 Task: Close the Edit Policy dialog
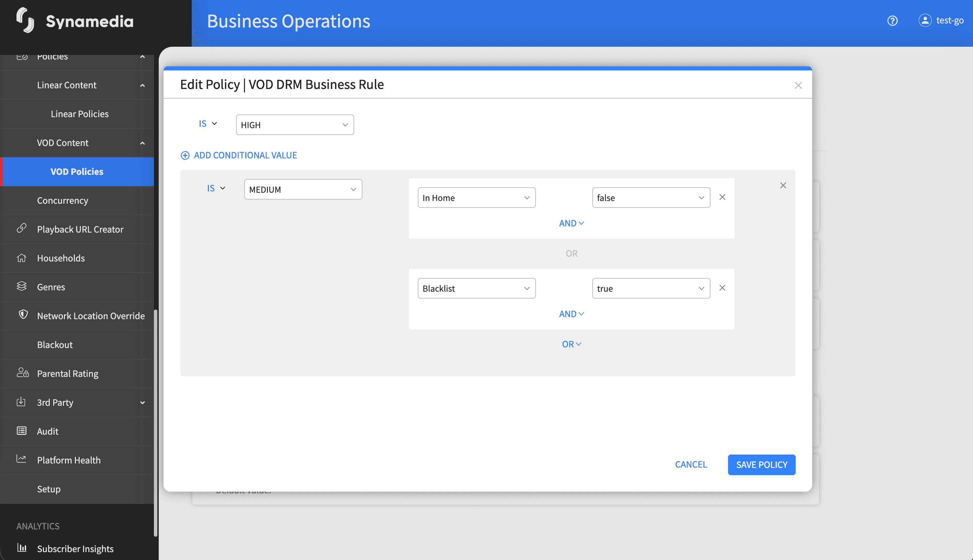798,86
